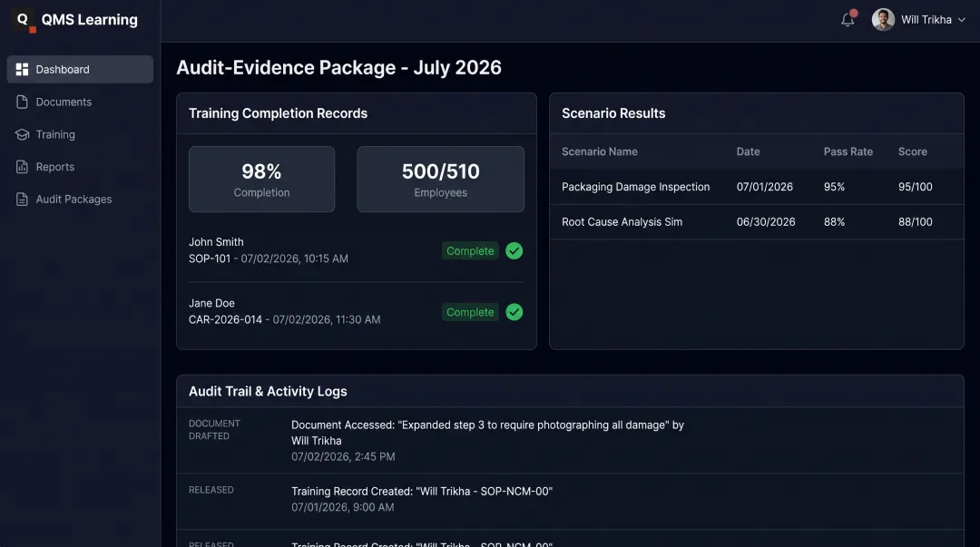This screenshot has height=547, width=980.
Task: Go to Dashboard in the sidebar
Action: point(80,69)
